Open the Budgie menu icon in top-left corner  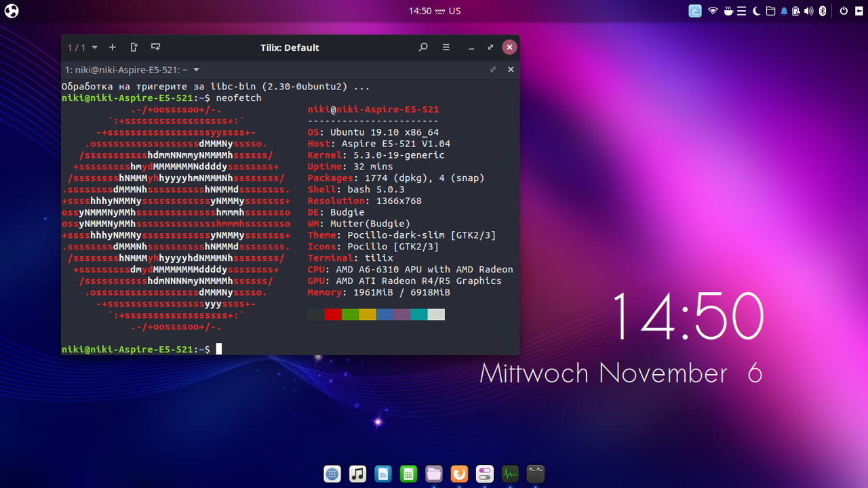point(12,11)
